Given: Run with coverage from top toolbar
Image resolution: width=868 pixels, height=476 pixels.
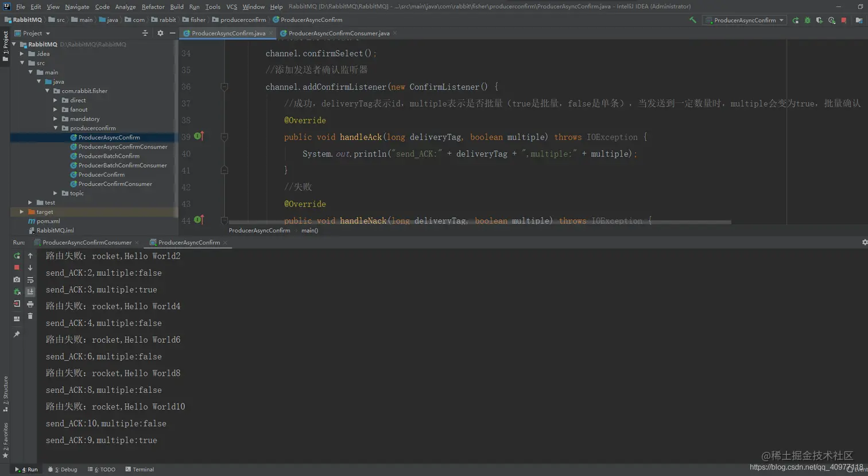Looking at the screenshot, I should point(819,20).
